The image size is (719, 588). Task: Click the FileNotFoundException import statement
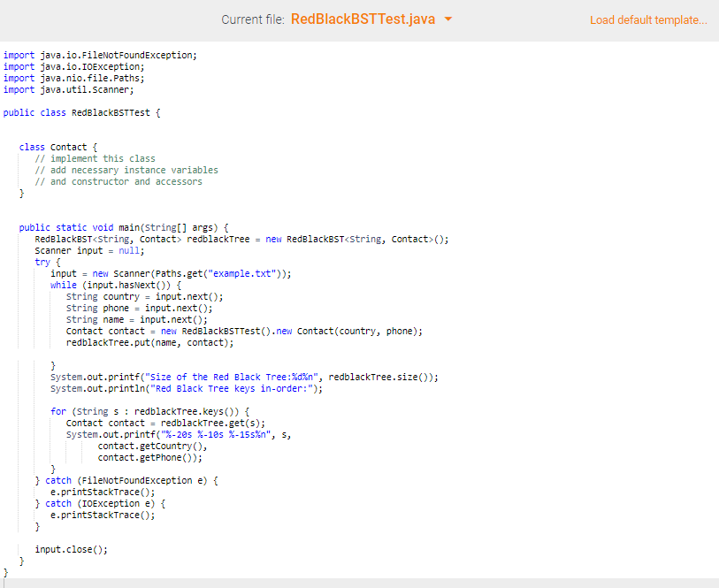(96, 55)
